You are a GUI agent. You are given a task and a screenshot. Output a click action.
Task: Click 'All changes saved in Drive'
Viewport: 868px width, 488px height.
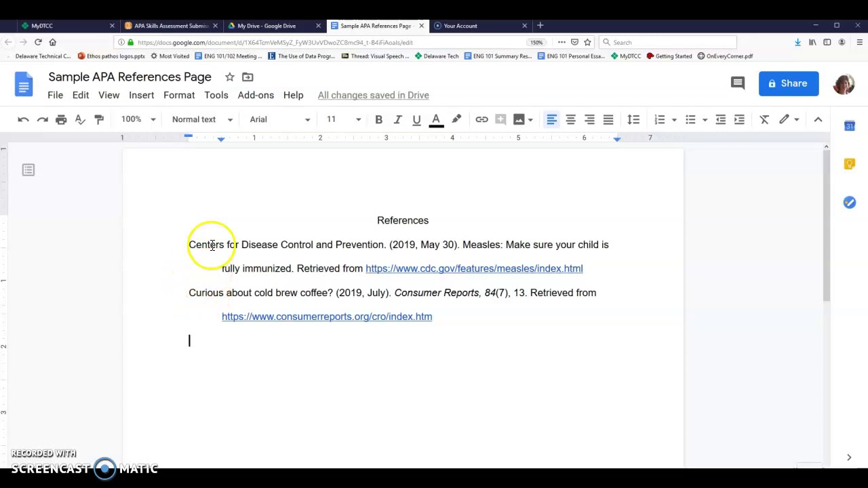[373, 95]
